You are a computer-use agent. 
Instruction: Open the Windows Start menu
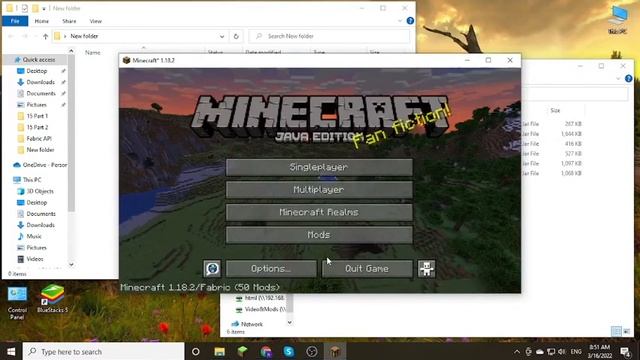pyautogui.click(x=11, y=351)
